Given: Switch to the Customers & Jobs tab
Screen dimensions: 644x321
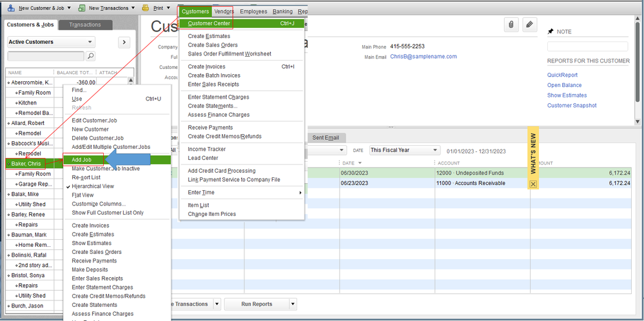Looking at the screenshot, I should click(x=30, y=24).
